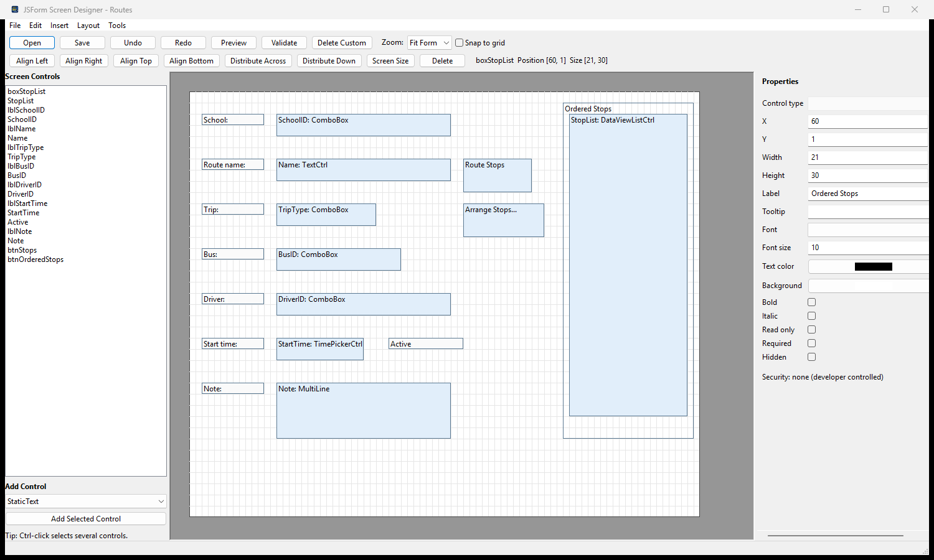Screen dimensions: 934x560
Task: Open the Edit menu
Action: click(x=35, y=26)
